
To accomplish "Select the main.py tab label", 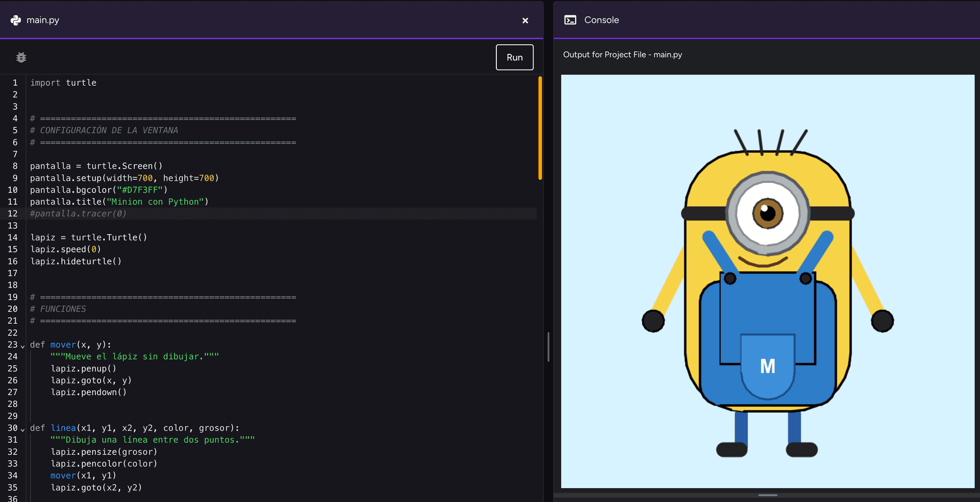I will coord(43,20).
